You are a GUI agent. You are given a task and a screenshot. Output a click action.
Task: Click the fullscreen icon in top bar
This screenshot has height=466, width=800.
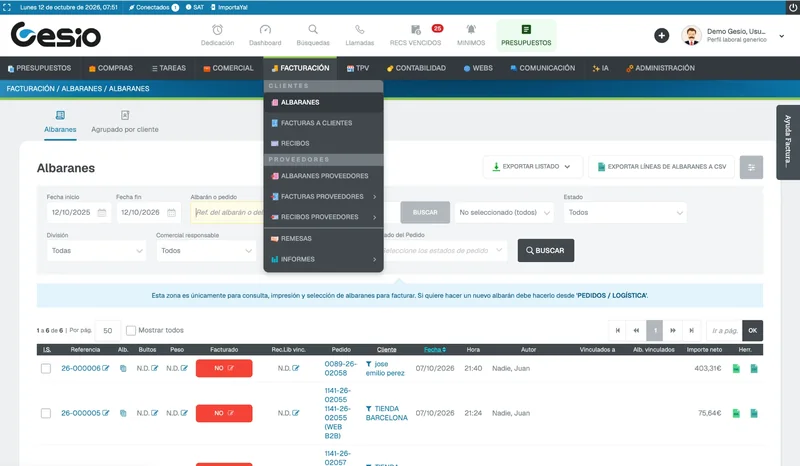pos(7,7)
